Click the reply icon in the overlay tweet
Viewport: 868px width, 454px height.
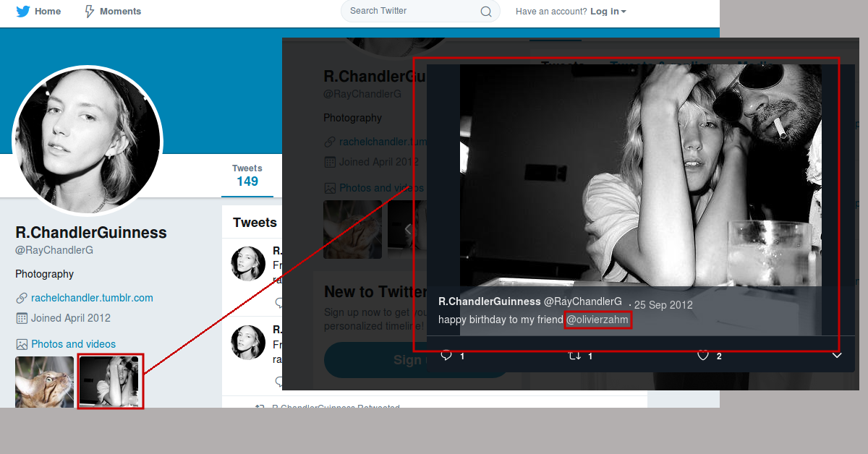446,356
